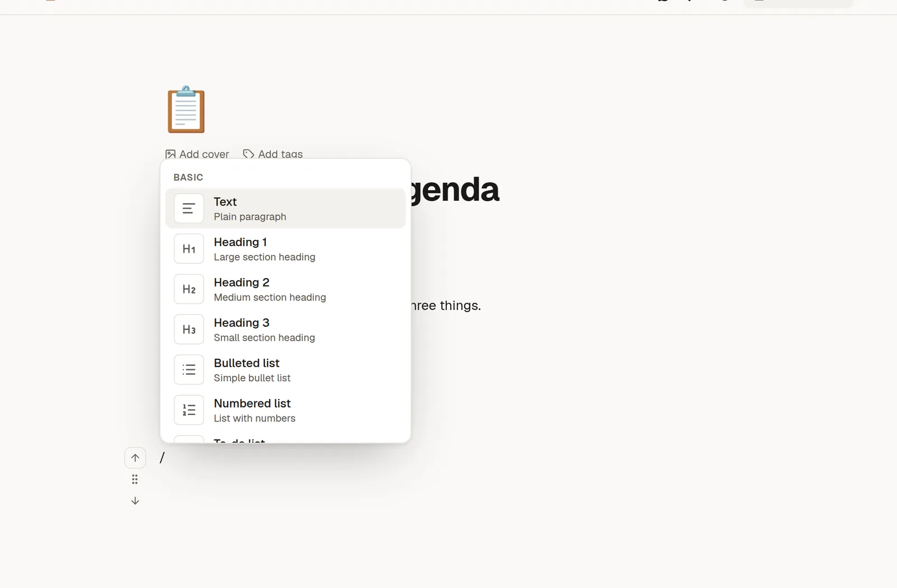Move block up with arrow button

[x=135, y=458]
